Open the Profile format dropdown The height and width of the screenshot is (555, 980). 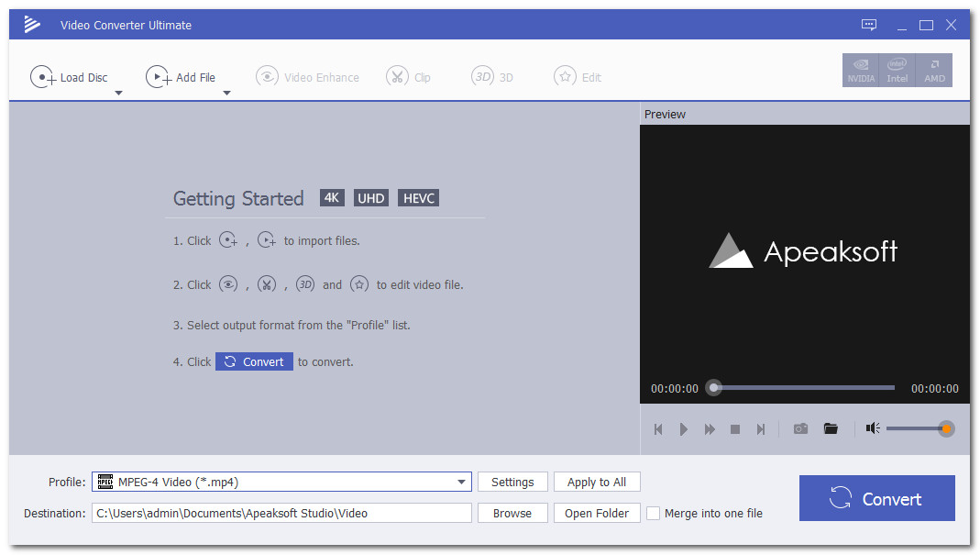coord(462,483)
